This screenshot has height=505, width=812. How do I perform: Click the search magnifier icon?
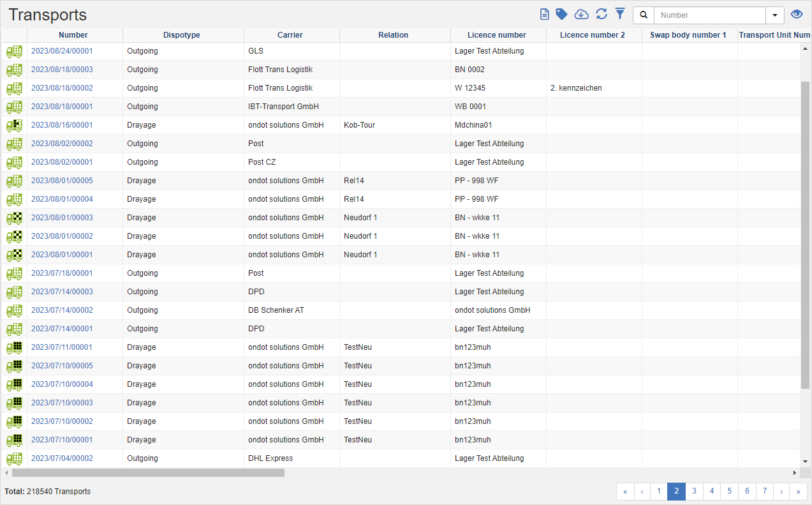coord(643,14)
